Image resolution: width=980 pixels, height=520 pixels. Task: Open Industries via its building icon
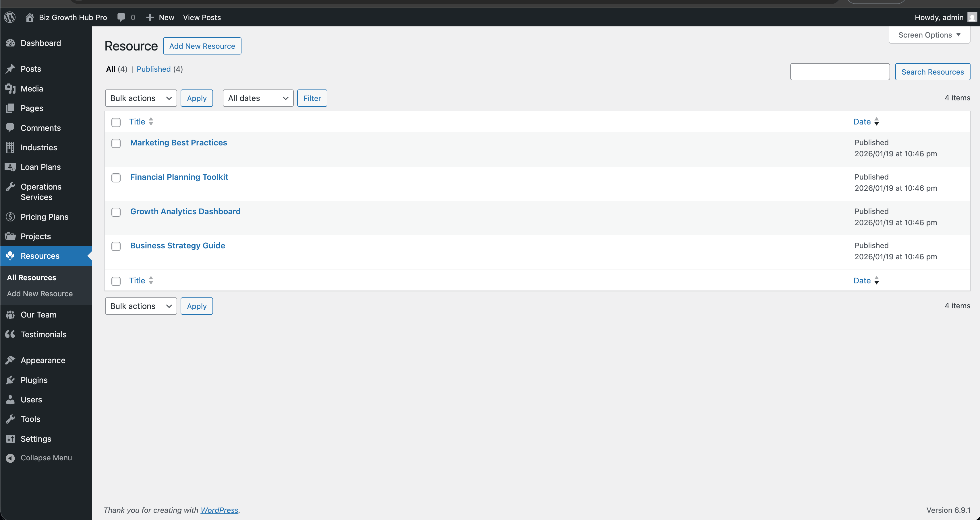click(10, 147)
